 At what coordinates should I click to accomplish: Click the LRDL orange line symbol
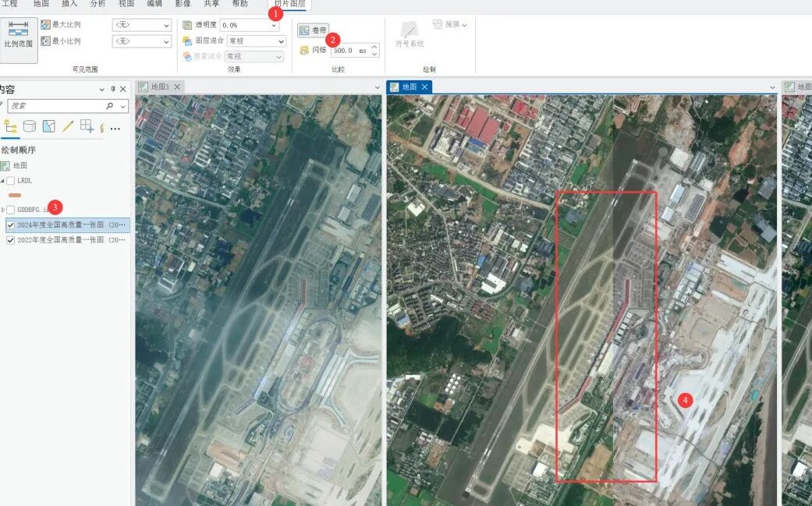coord(15,195)
